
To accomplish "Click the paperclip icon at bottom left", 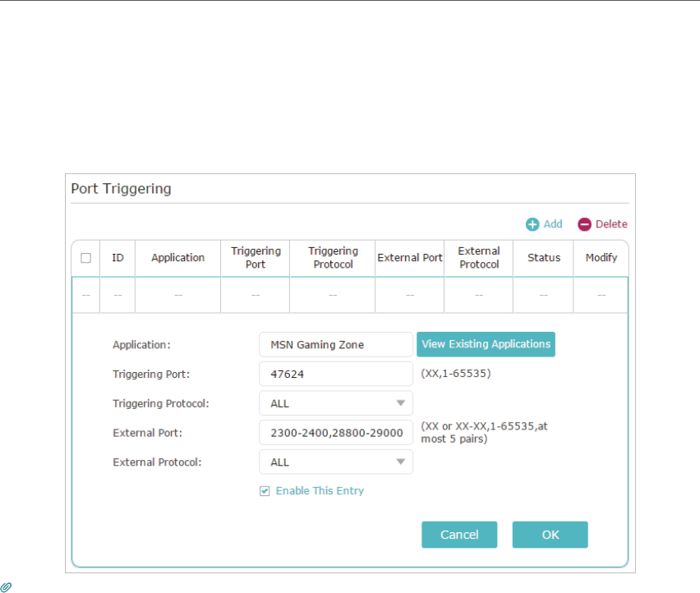I will tap(6, 587).
